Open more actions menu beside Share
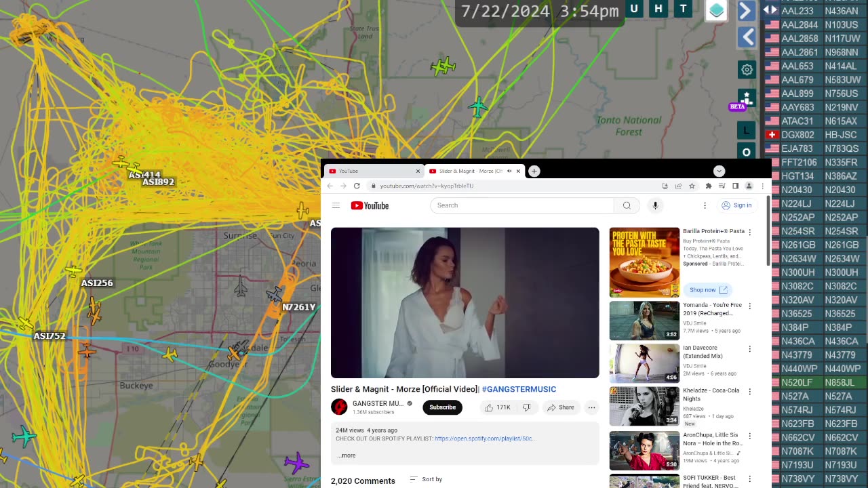The width and height of the screenshot is (868, 488). 591,407
